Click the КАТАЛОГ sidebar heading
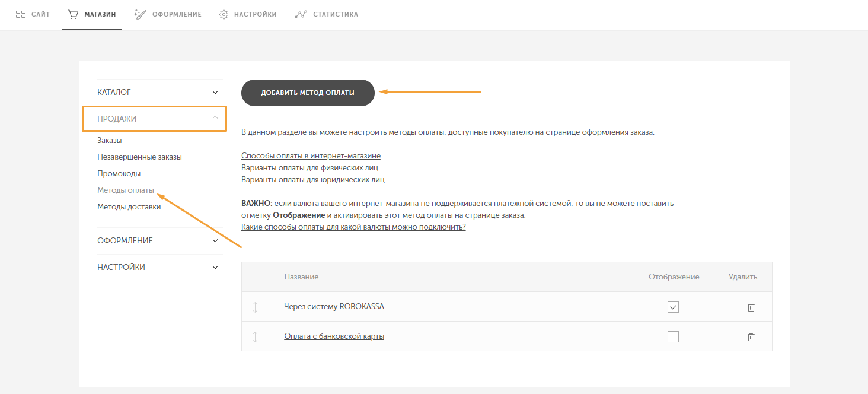 tap(114, 93)
